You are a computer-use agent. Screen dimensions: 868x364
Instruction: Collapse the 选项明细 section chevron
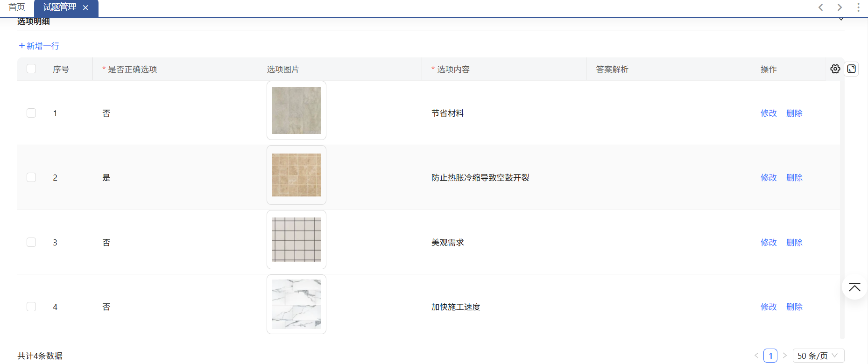point(841,19)
